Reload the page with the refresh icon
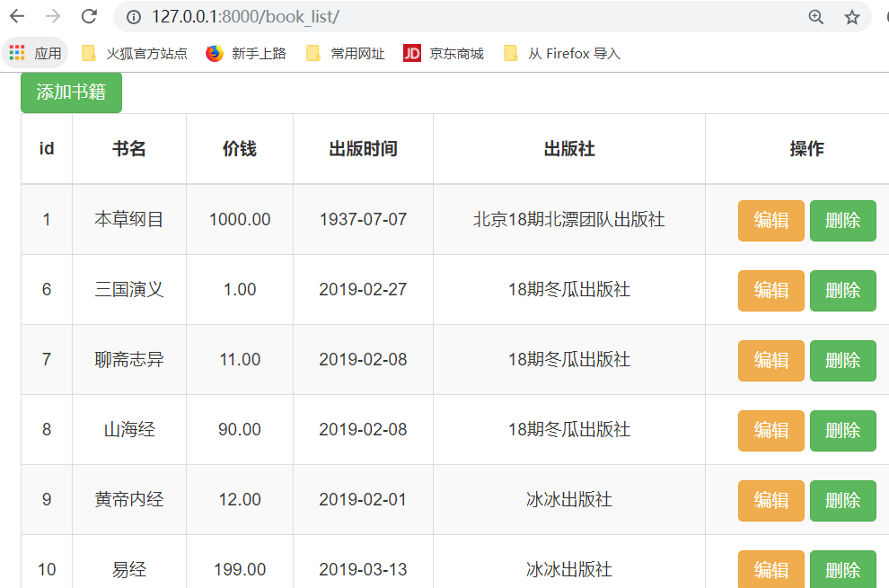 [89, 16]
